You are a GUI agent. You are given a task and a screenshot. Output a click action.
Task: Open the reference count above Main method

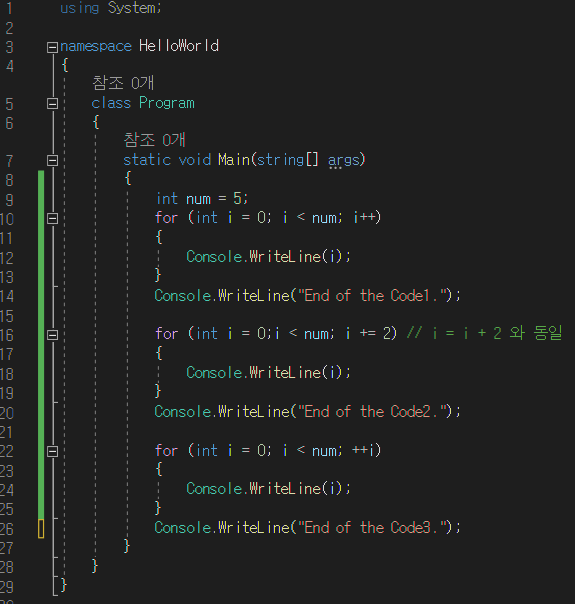coord(154,139)
